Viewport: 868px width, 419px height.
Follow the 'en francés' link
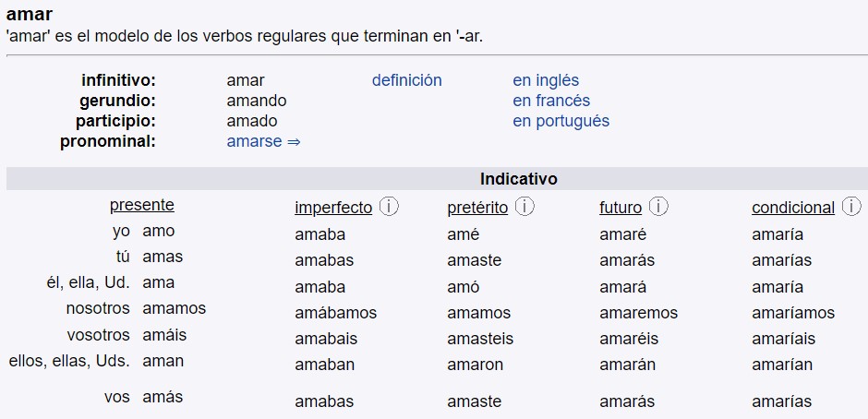(x=551, y=101)
